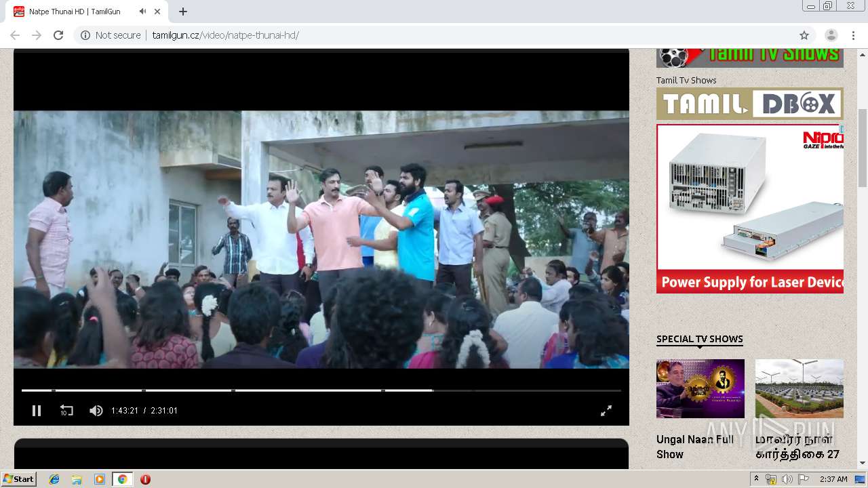
Task: Minimize the Chrome window
Action: pos(811,6)
